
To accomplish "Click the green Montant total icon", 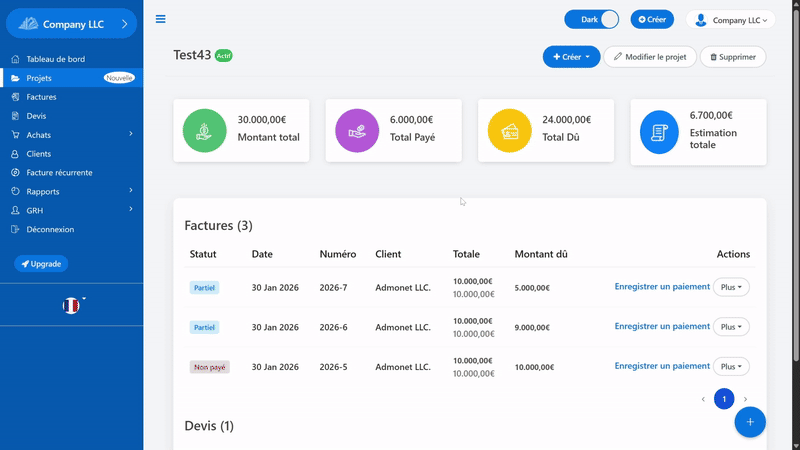I will (204, 131).
